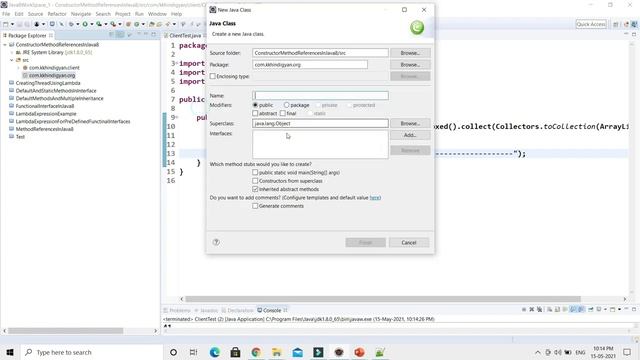Screen dimensions: 640x360
Task: Click the Run green play toolbar icon
Action: pos(85,24)
